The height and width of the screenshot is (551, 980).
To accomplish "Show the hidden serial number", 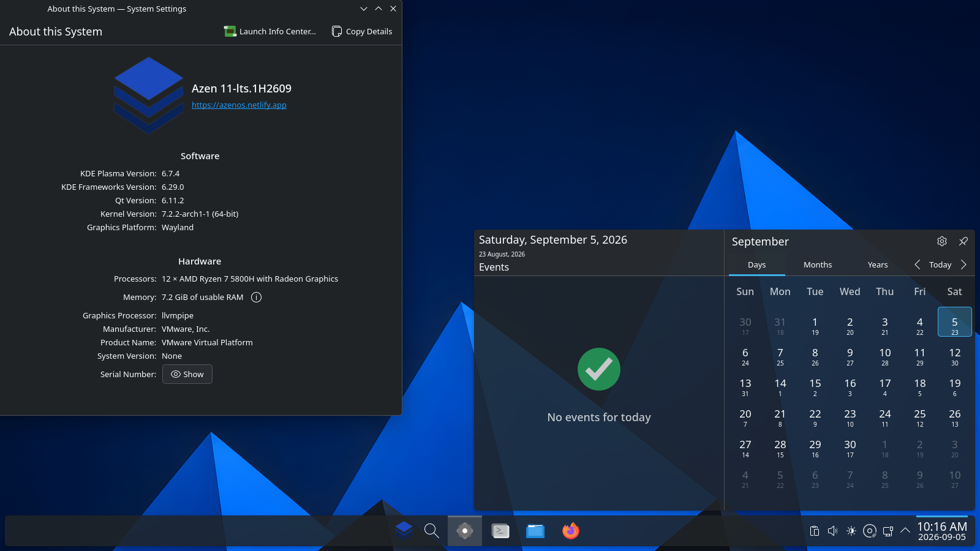I will (187, 374).
